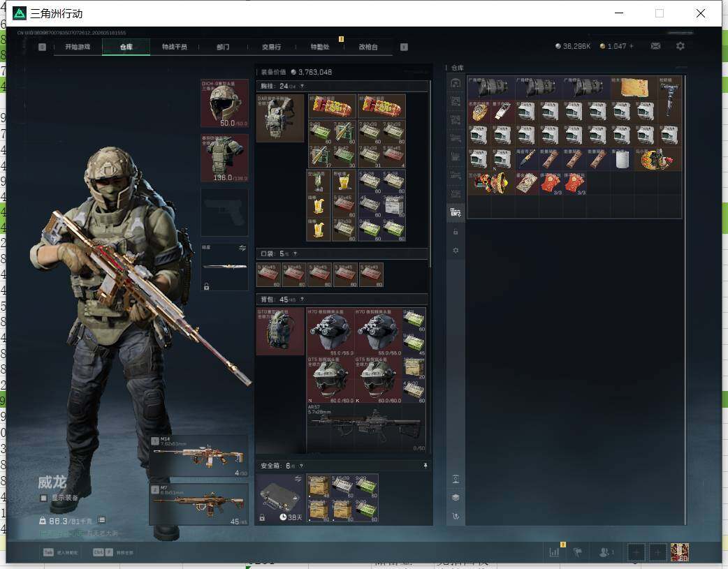The height and width of the screenshot is (569, 728).
Task: Select the first red packet stack 3/3
Action: (551, 183)
